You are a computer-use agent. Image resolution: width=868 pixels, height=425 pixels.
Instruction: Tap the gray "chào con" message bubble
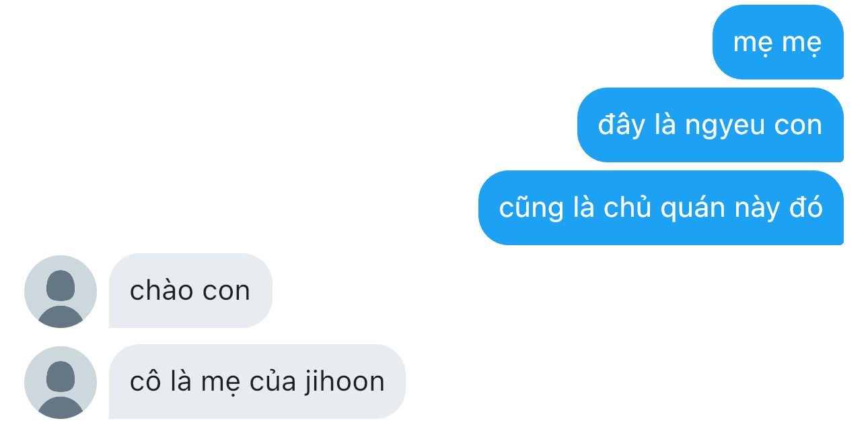[190, 291]
